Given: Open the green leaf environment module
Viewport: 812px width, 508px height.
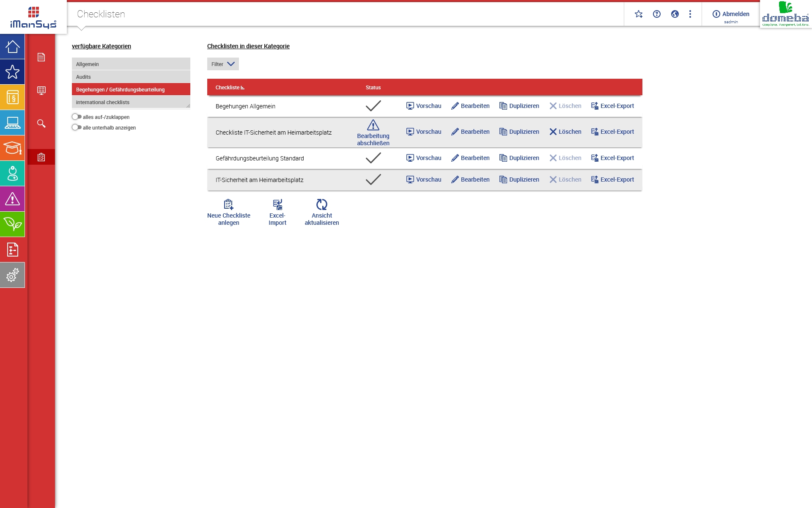Looking at the screenshot, I should click(12, 224).
